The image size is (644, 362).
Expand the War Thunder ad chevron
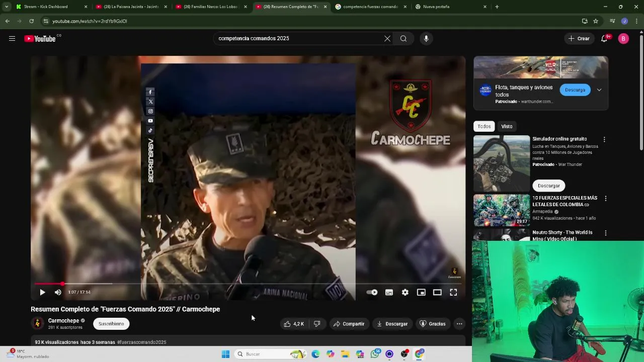pos(599,90)
